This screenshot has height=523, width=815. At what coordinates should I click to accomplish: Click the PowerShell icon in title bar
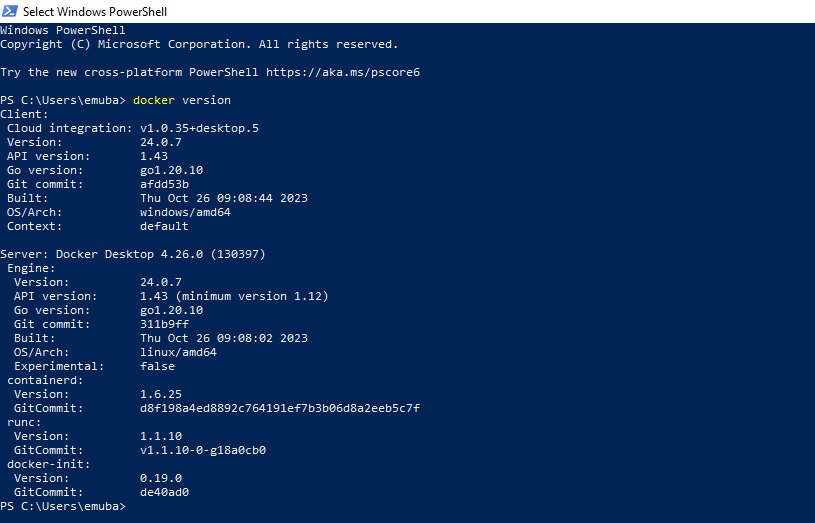9,11
